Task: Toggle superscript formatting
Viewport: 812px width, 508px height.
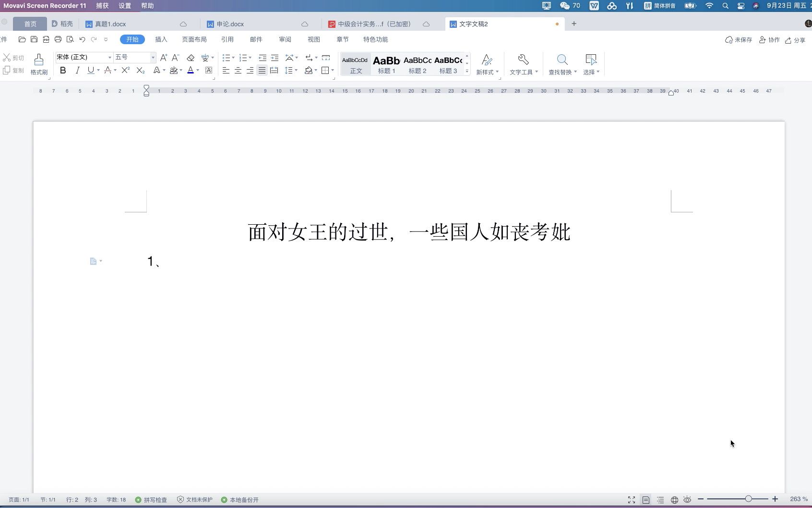Action: (x=125, y=70)
